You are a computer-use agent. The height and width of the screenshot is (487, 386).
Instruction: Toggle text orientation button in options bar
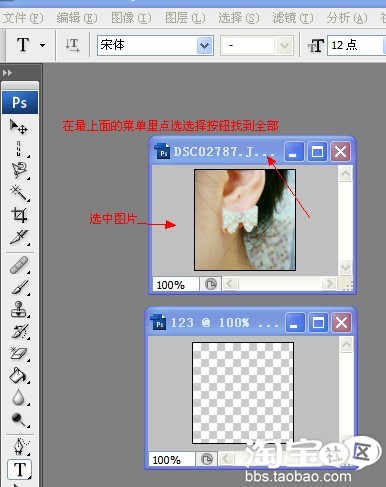pyautogui.click(x=72, y=45)
